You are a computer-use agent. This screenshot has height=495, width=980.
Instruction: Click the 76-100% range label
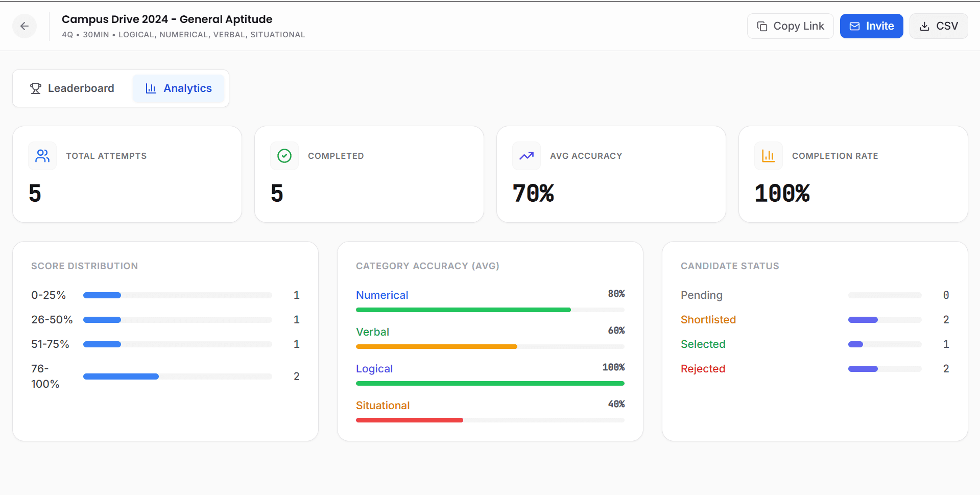point(45,376)
